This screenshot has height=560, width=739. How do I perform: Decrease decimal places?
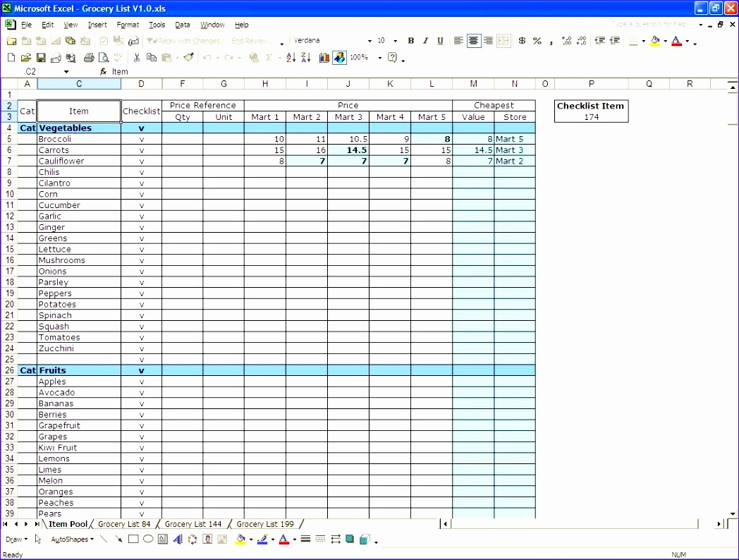point(582,41)
